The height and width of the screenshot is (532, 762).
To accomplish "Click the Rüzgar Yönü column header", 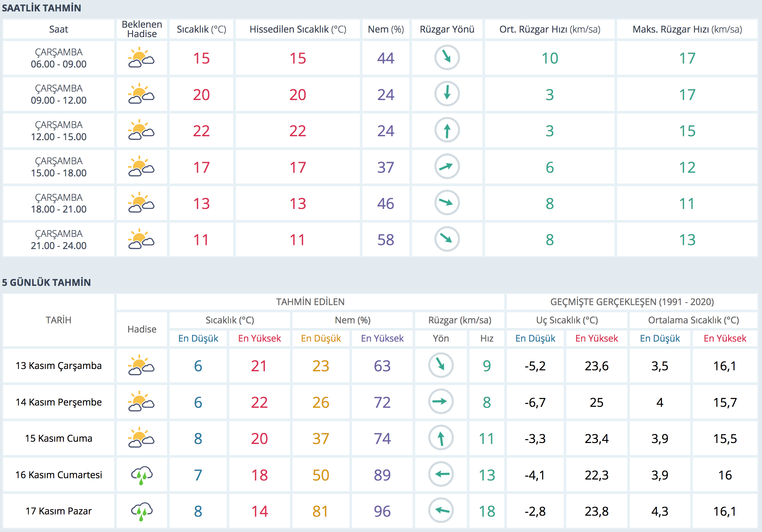I will [447, 29].
